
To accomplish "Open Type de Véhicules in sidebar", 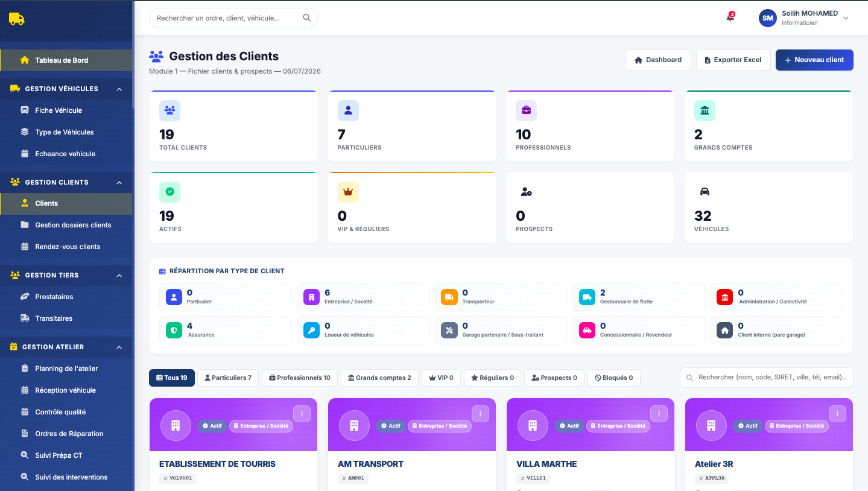I will point(66,132).
